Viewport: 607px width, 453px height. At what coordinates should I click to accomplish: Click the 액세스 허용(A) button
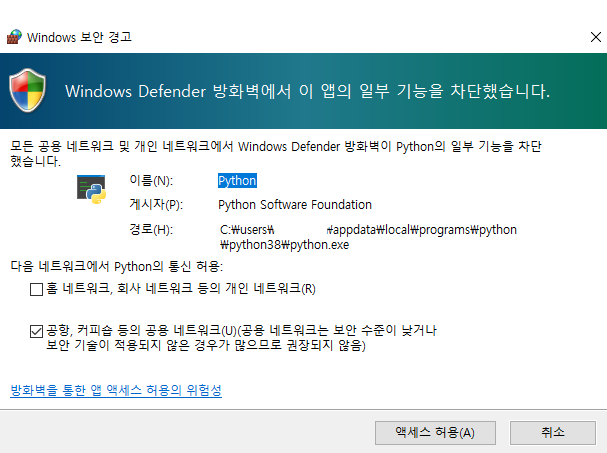(x=435, y=432)
